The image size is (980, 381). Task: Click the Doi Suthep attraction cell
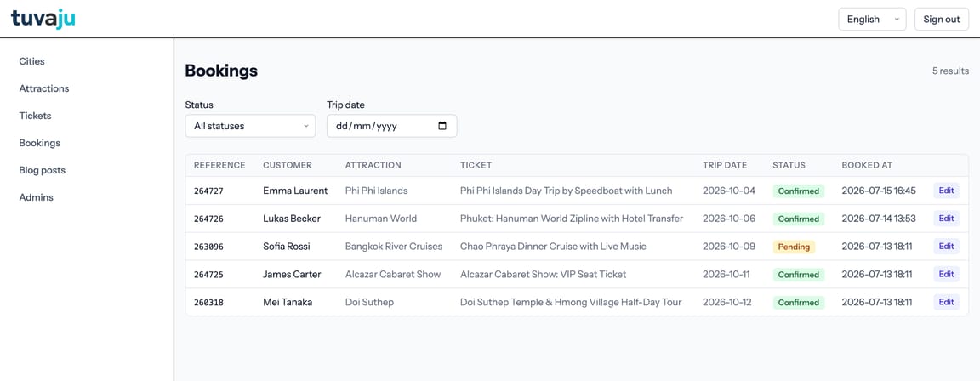[x=369, y=302]
